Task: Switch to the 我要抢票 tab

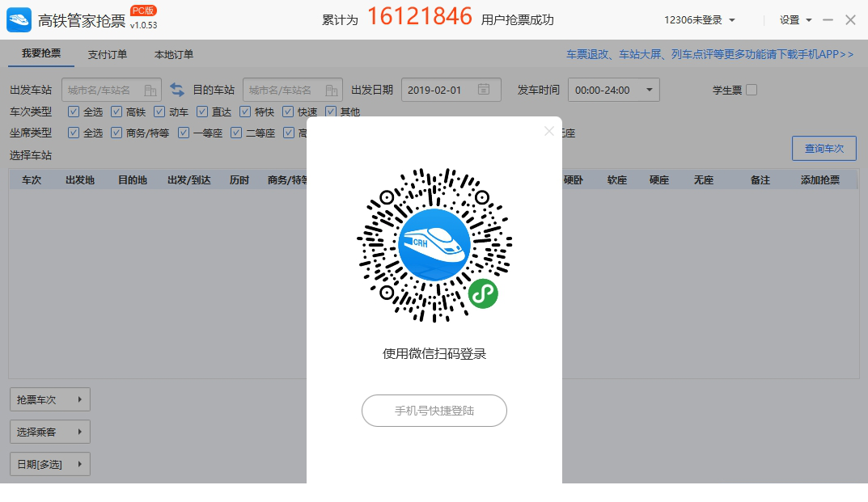Action: click(41, 53)
